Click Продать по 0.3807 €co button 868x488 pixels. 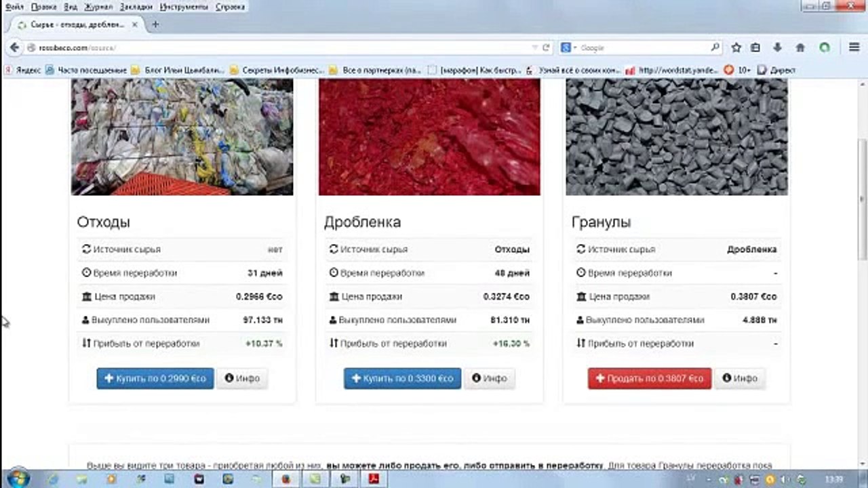click(650, 378)
